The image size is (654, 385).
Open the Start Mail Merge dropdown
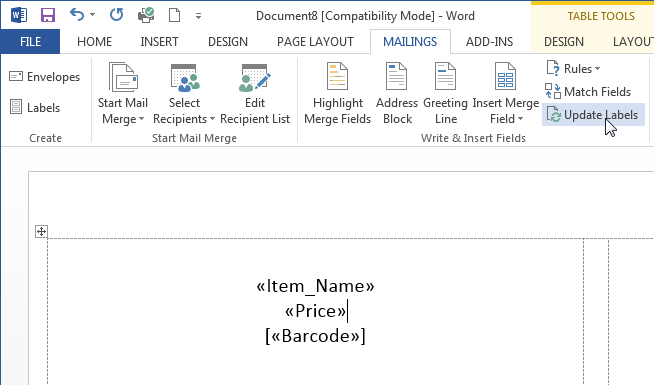pos(123,94)
